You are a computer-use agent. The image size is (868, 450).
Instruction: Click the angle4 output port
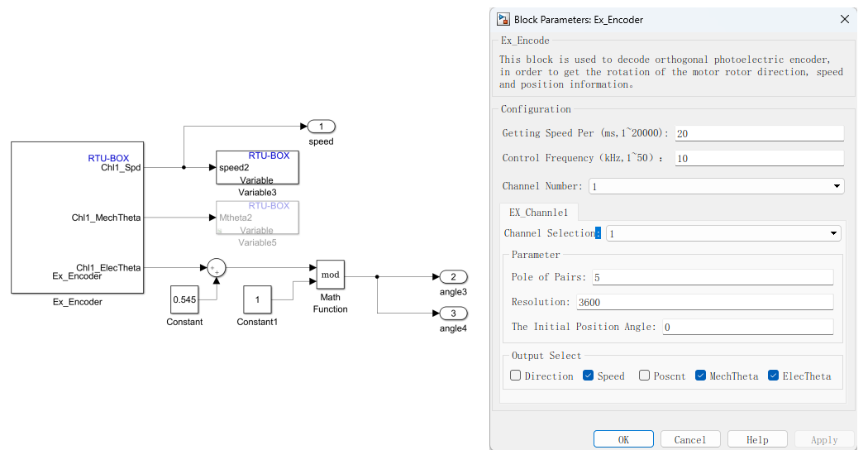453,314
